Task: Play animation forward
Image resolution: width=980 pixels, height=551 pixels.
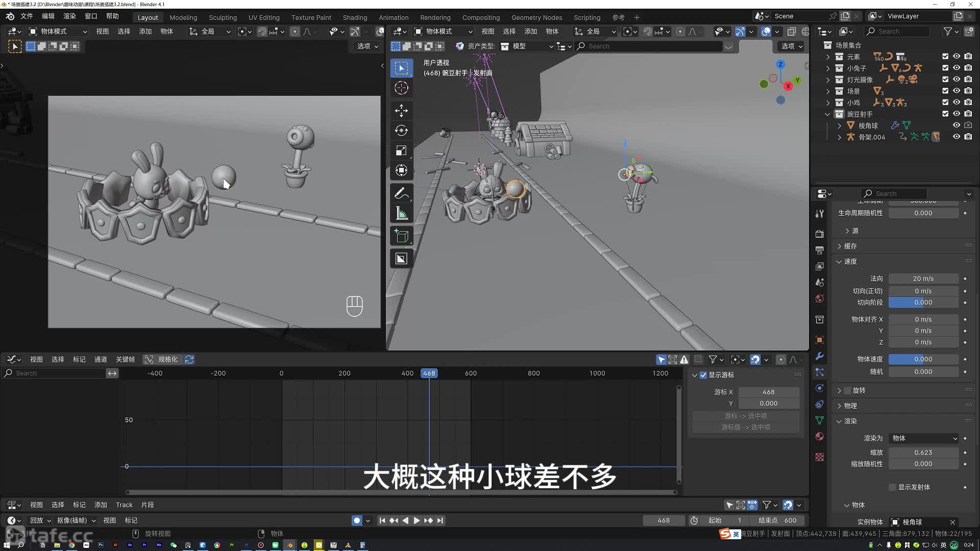Action: click(416, 520)
